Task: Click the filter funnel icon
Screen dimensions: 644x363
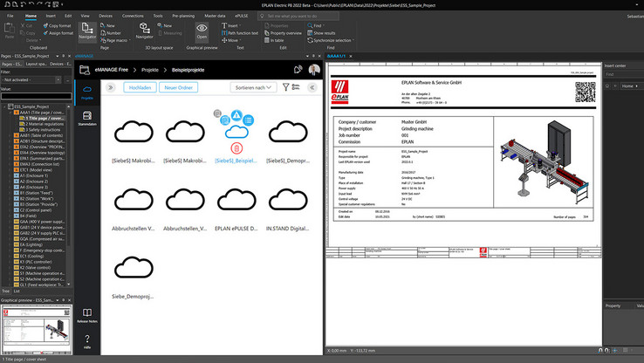Action: [287, 87]
